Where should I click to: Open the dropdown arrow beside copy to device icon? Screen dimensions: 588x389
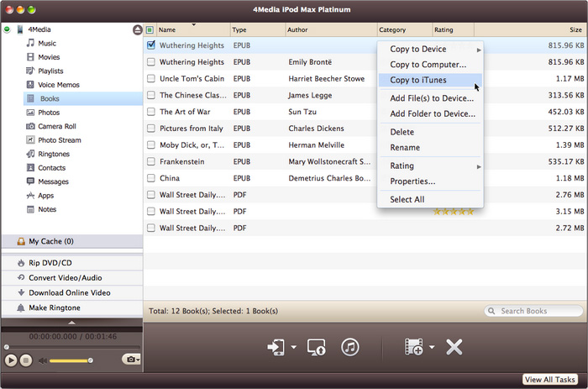pos(294,348)
